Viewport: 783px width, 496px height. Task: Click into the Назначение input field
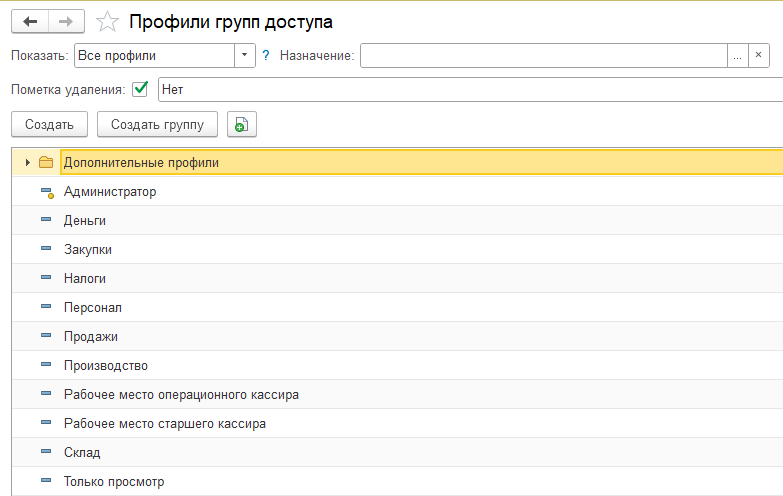(x=543, y=55)
